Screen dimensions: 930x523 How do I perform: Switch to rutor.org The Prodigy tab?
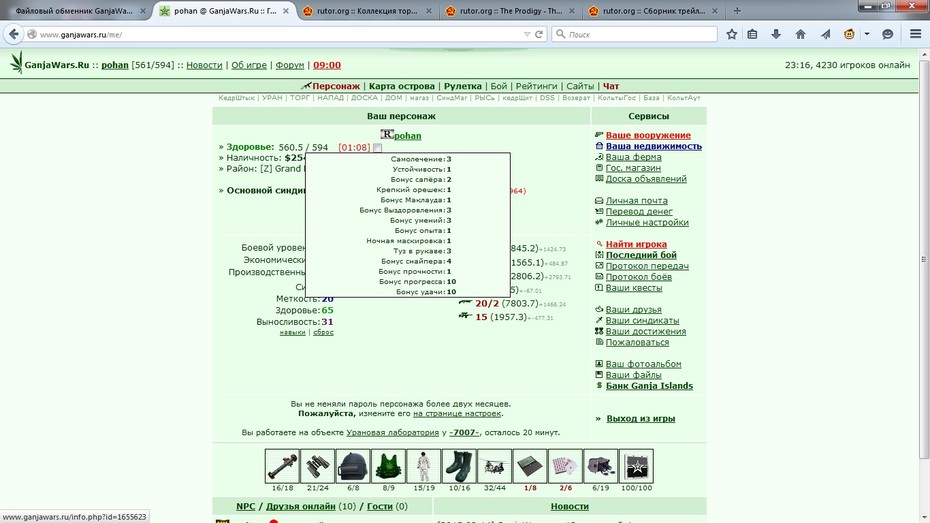pos(510,11)
